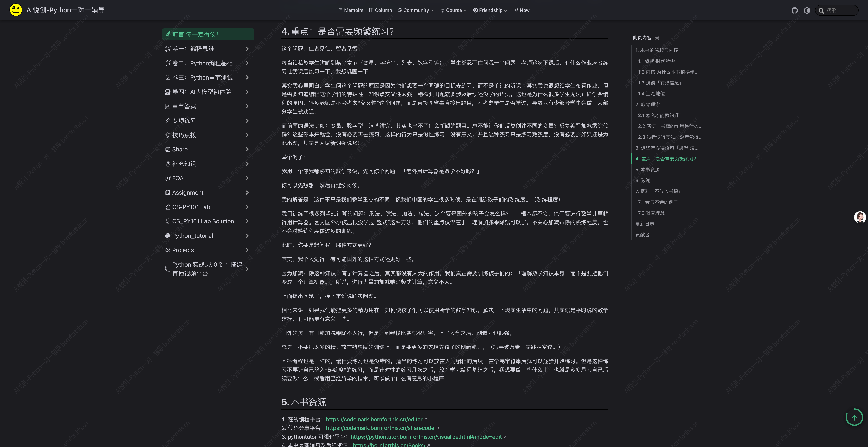868x447 pixels.
Task: Open the codemark sharecode link
Action: coord(380,428)
